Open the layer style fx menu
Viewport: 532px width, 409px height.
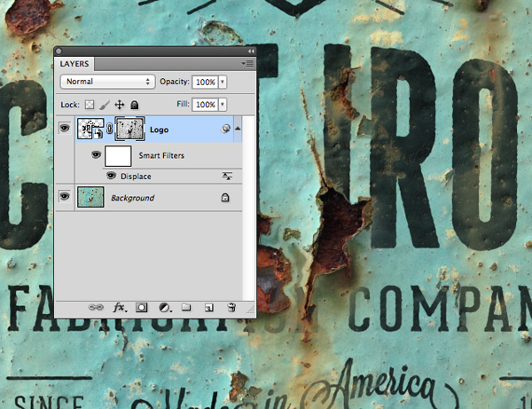(x=119, y=308)
